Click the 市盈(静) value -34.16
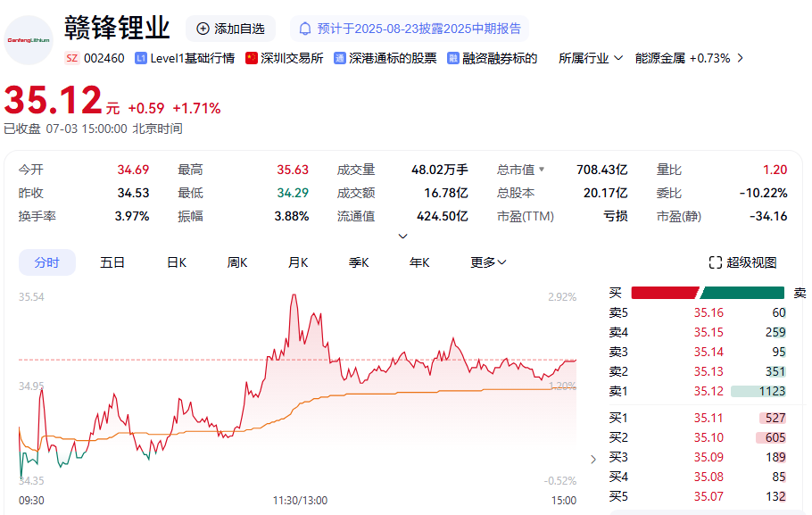This screenshot has height=515, width=812. (x=768, y=216)
